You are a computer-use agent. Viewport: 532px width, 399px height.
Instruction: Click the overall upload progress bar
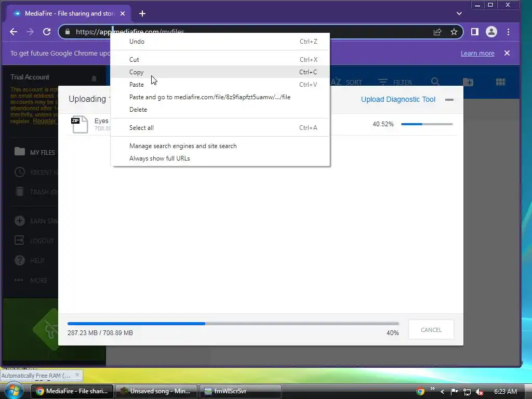(233, 324)
